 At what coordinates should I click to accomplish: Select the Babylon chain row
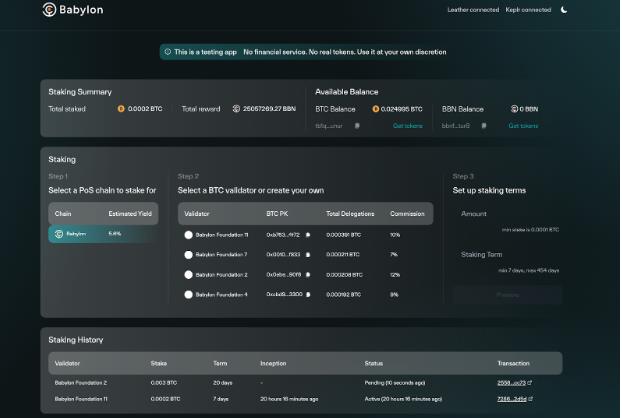pos(103,234)
